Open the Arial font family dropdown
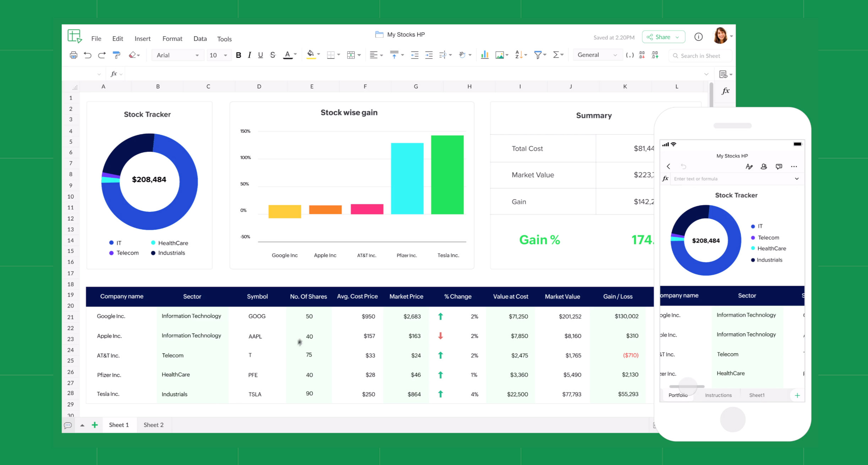 pos(178,55)
